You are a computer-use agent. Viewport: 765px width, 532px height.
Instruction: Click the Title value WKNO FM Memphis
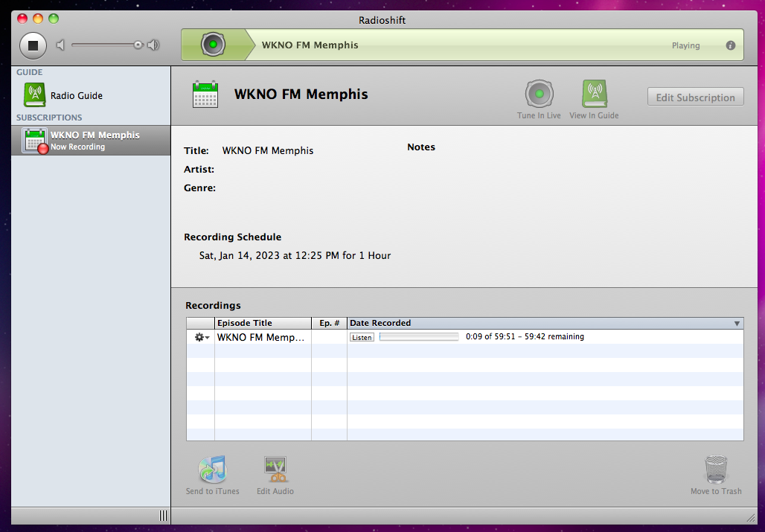click(x=268, y=151)
